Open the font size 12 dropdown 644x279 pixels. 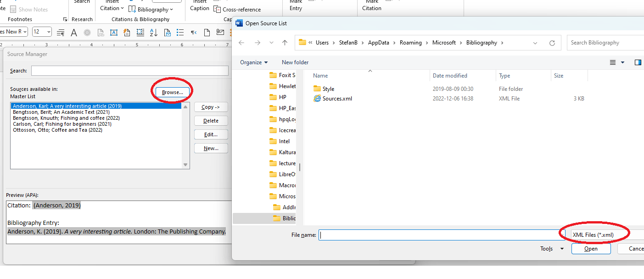pyautogui.click(x=48, y=32)
